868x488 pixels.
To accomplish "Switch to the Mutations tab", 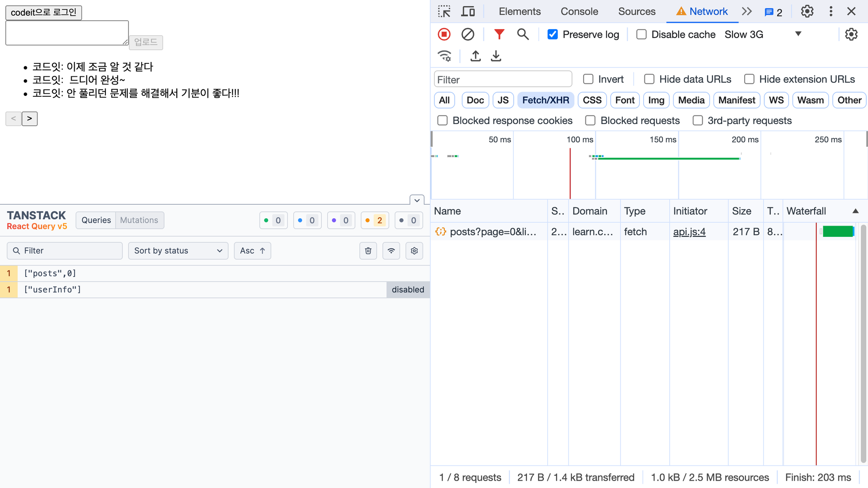I will click(139, 220).
